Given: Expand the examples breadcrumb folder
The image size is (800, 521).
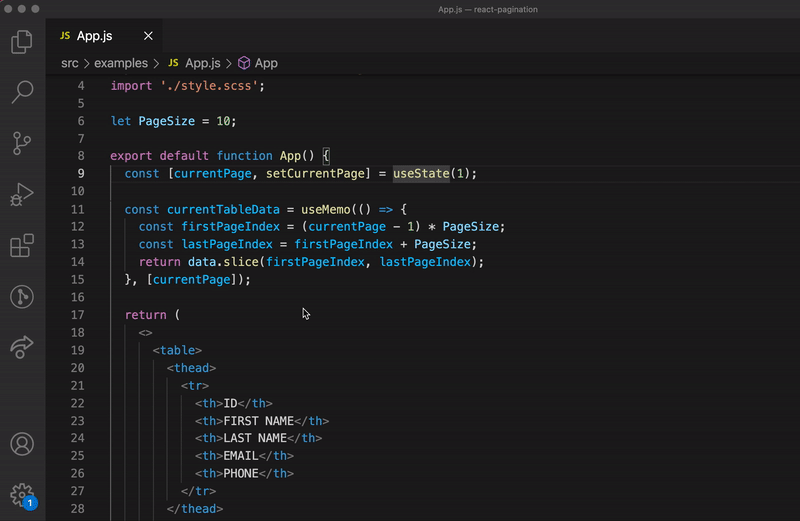Looking at the screenshot, I should (x=120, y=63).
